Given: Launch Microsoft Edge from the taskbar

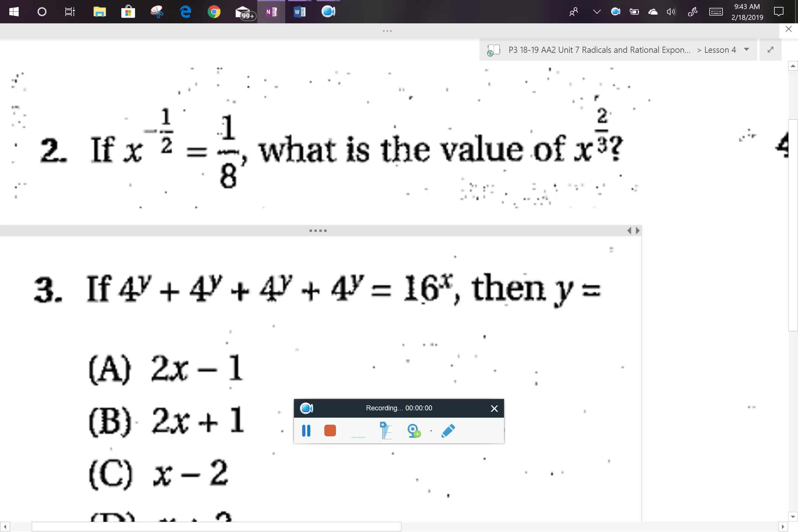Looking at the screenshot, I should [x=185, y=12].
